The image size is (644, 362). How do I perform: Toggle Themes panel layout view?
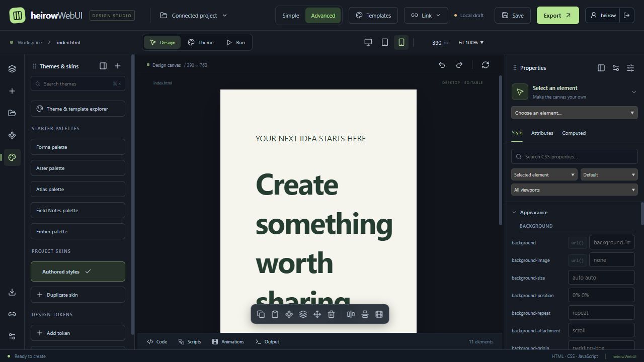pyautogui.click(x=103, y=66)
